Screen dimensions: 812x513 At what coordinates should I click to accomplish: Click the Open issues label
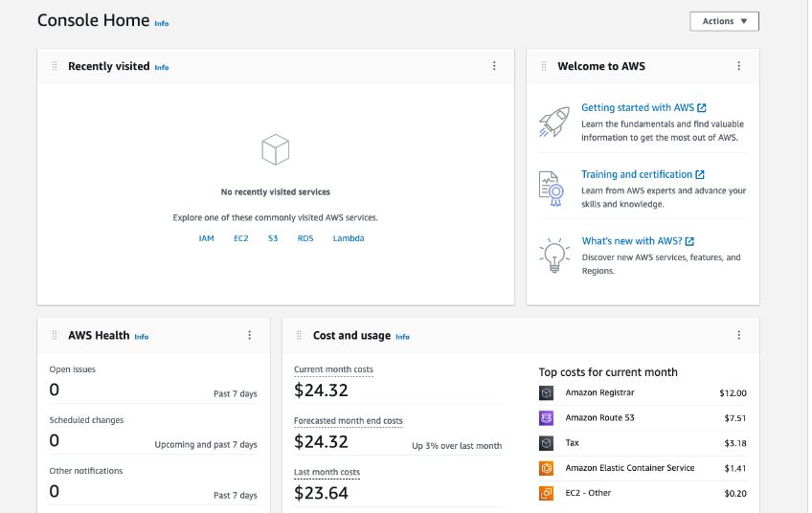(x=73, y=369)
